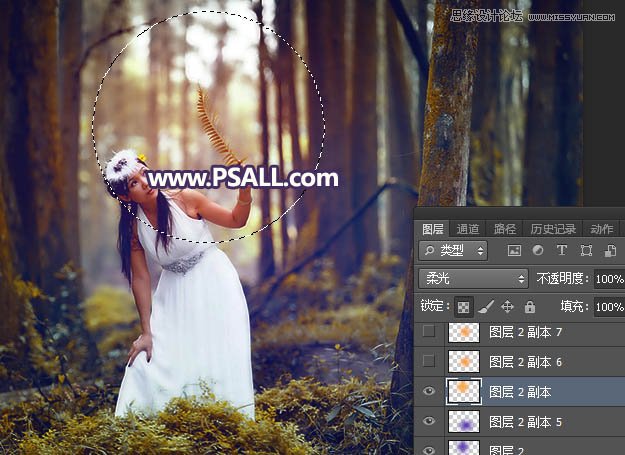Select thumbnail of 图层 2 副本 6
The height and width of the screenshot is (455, 625).
click(464, 362)
